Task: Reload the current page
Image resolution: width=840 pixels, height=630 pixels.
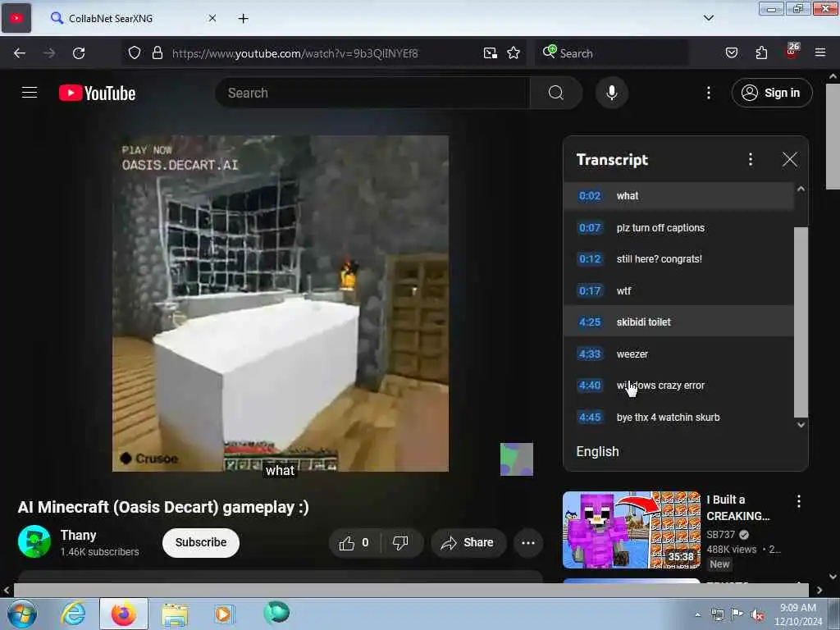Action: [79, 53]
